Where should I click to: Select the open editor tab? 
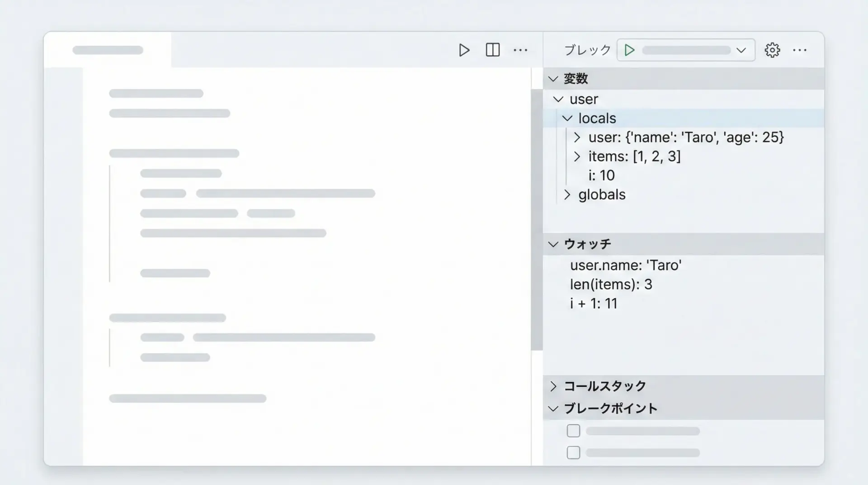click(108, 50)
